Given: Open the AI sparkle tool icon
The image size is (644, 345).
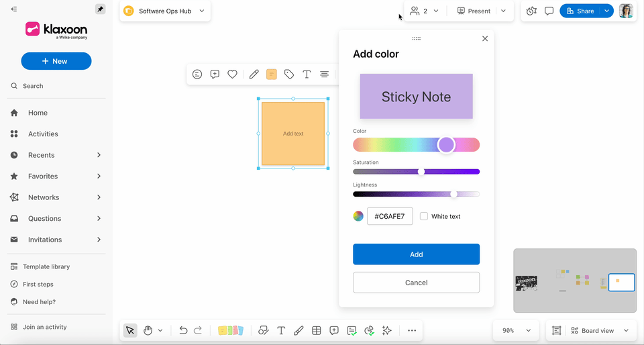Looking at the screenshot, I should 386,331.
